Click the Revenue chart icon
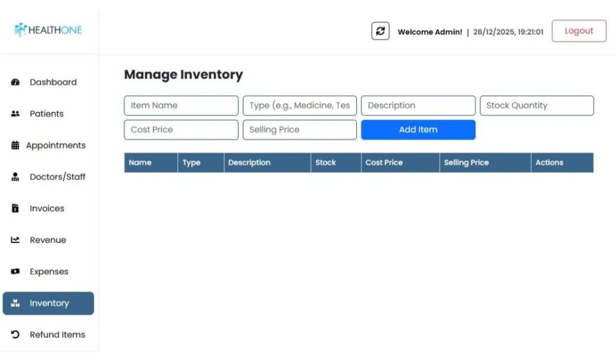Screen dimensions: 616x364 [x=16, y=240]
